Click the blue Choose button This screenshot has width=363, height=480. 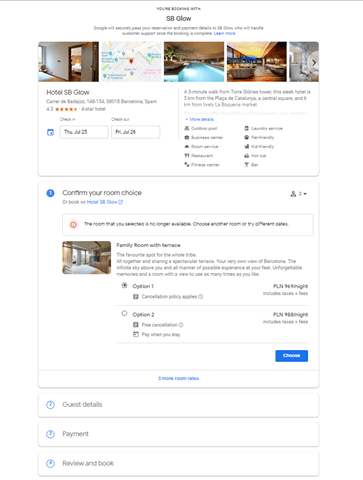point(291,356)
